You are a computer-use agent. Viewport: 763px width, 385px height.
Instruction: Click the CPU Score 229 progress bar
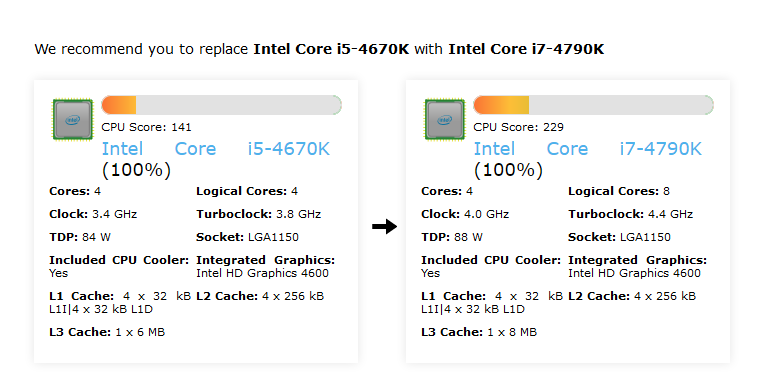coord(594,105)
